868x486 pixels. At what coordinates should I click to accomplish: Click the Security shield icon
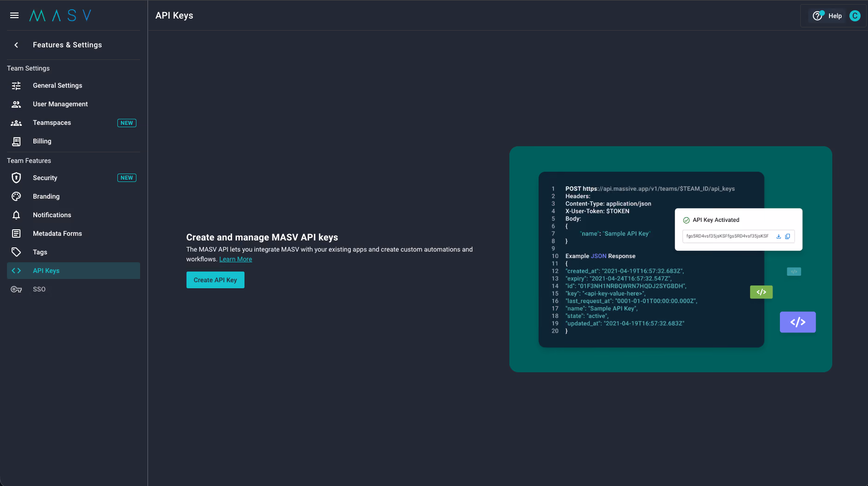click(16, 178)
